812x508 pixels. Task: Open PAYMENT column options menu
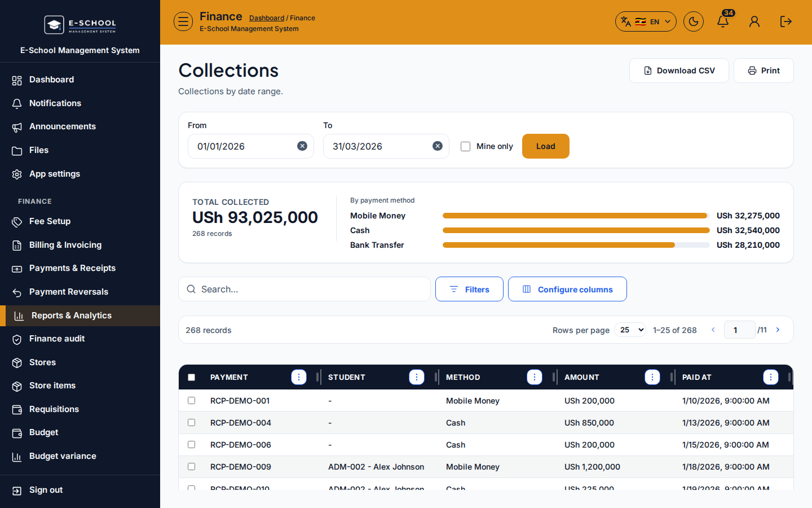pos(299,377)
